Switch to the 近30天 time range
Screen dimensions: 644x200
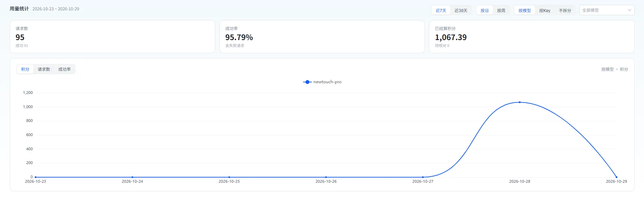461,11
